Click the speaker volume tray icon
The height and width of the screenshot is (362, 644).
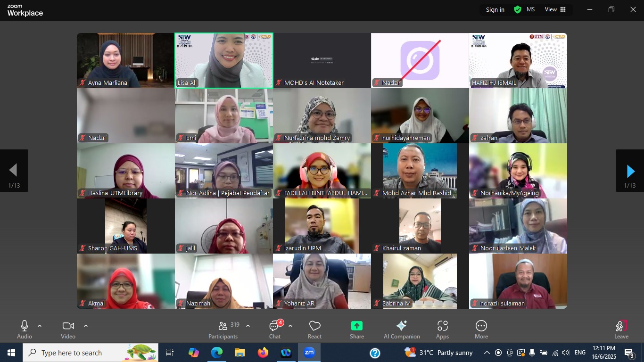pyautogui.click(x=566, y=353)
